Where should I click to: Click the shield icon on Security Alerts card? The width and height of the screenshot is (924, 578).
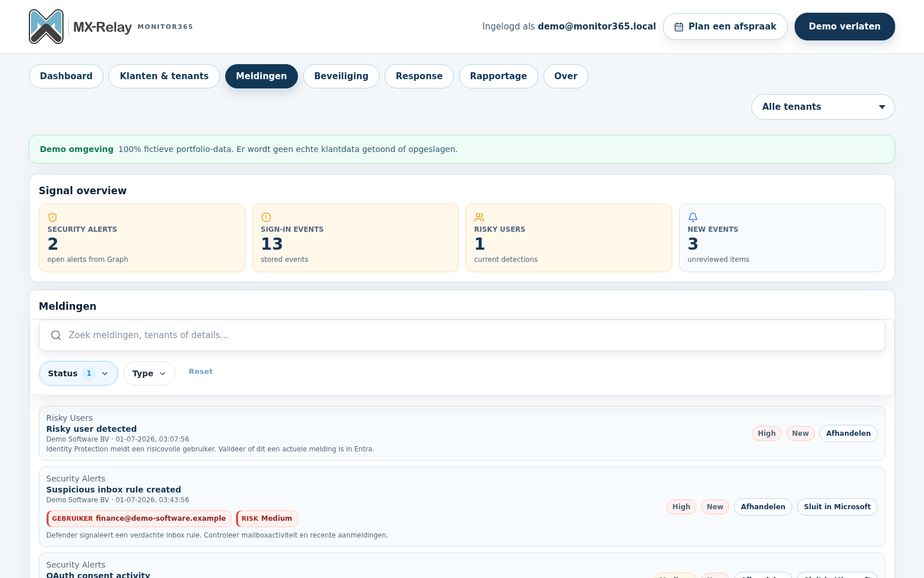tap(53, 217)
